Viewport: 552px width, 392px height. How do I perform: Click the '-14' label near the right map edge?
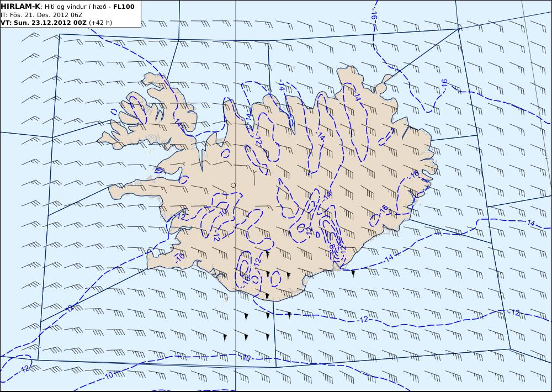[x=530, y=223]
